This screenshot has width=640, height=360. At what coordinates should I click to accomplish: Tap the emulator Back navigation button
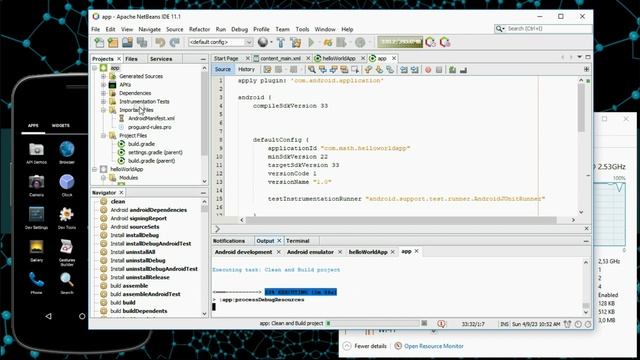tap(49, 316)
